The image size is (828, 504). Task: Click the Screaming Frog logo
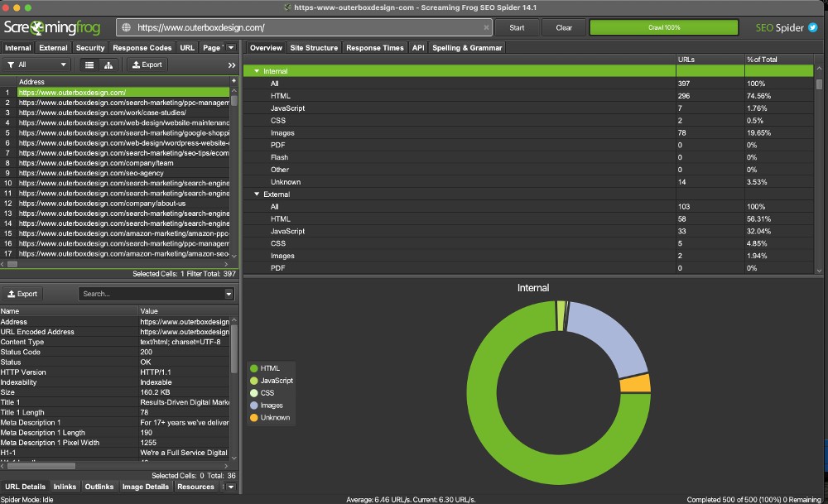[51, 27]
